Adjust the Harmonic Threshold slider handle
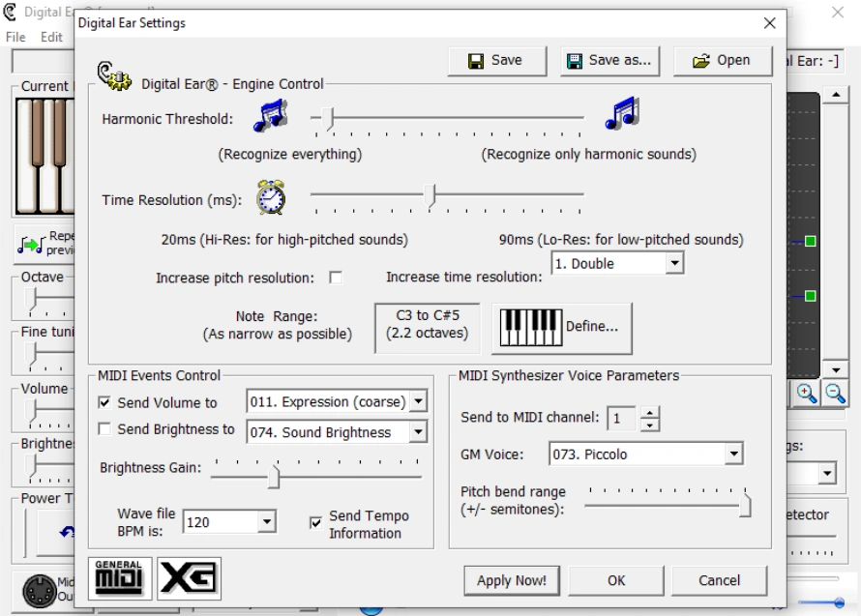The height and width of the screenshot is (616, 861). pyautogui.click(x=328, y=118)
